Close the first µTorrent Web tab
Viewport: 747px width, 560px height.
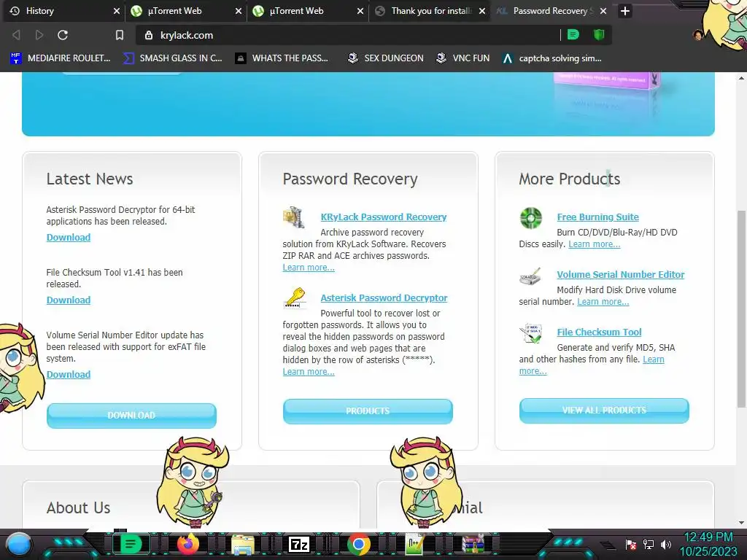pos(239,10)
